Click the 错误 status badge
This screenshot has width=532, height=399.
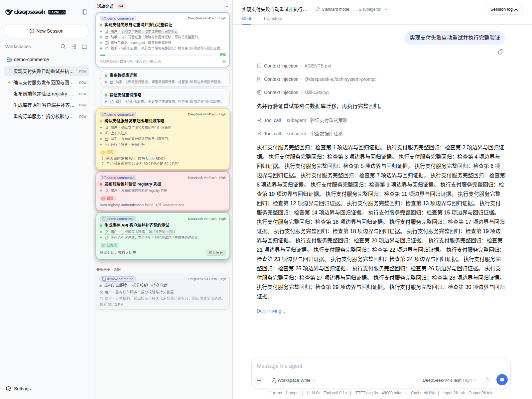[x=107, y=198]
